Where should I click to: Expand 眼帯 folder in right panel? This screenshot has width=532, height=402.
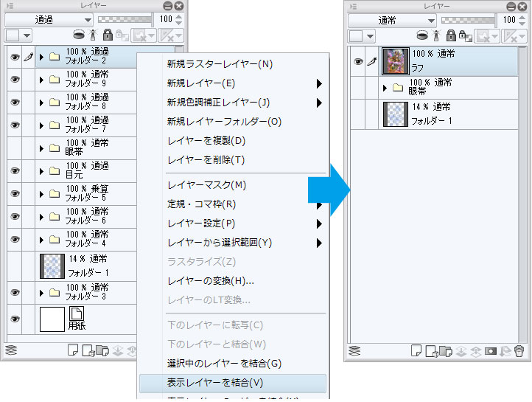coord(385,88)
